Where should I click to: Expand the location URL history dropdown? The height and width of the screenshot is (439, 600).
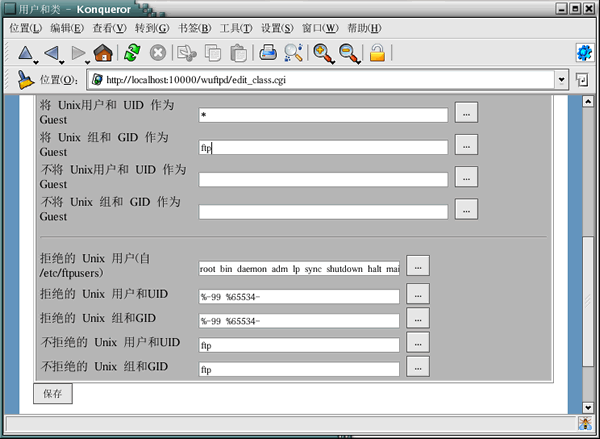pyautogui.click(x=561, y=80)
